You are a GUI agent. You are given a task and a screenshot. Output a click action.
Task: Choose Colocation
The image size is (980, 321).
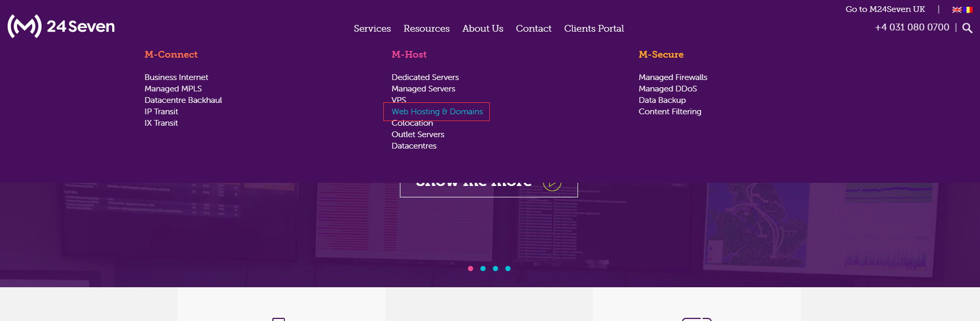pos(412,124)
